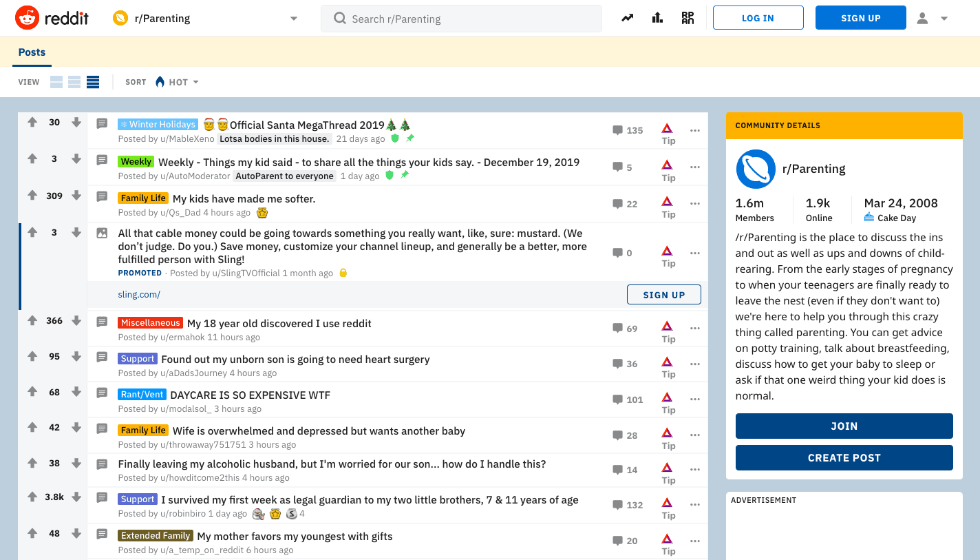Open profile u/MableXeno

click(x=187, y=138)
